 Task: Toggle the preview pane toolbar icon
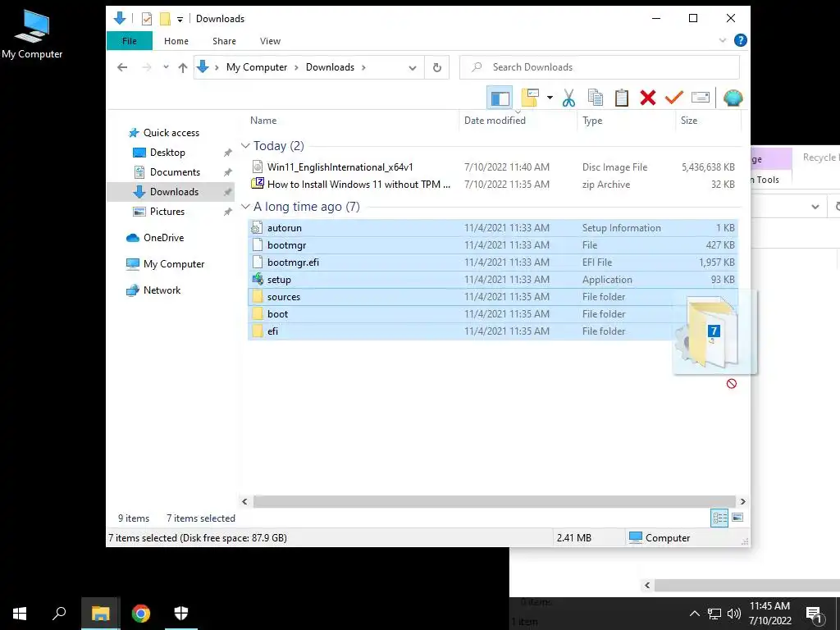point(500,98)
